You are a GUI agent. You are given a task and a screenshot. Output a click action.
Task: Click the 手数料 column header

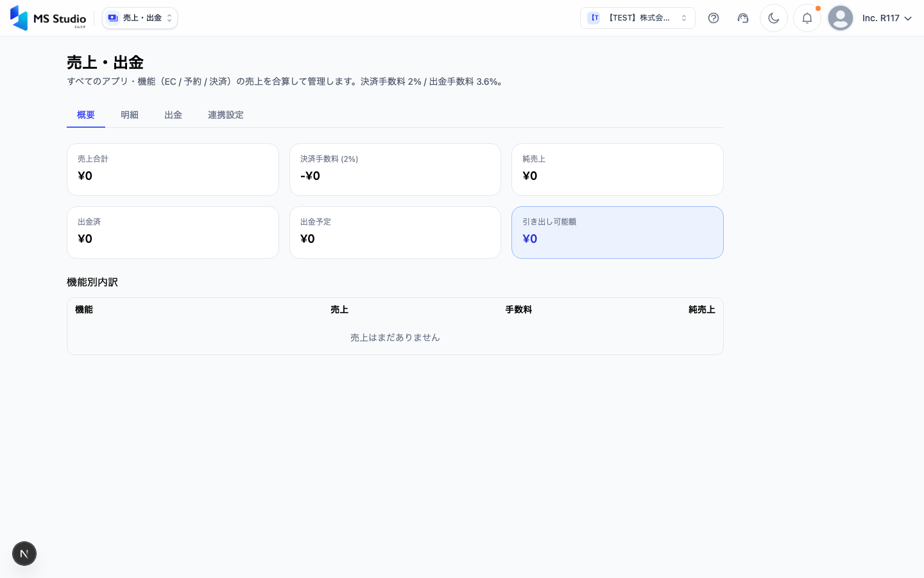(x=518, y=310)
